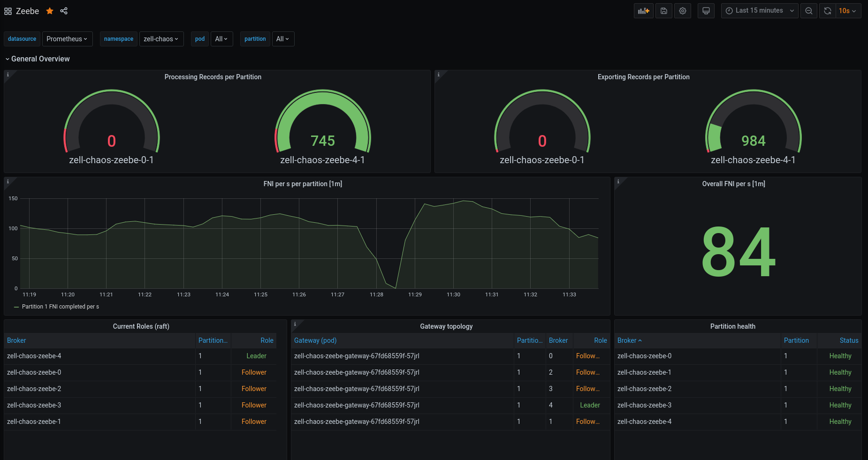Open the pod All dropdown

click(x=221, y=39)
